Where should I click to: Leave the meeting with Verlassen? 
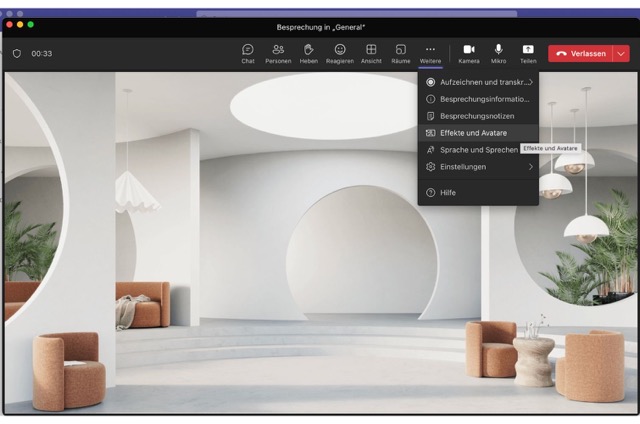(x=580, y=53)
